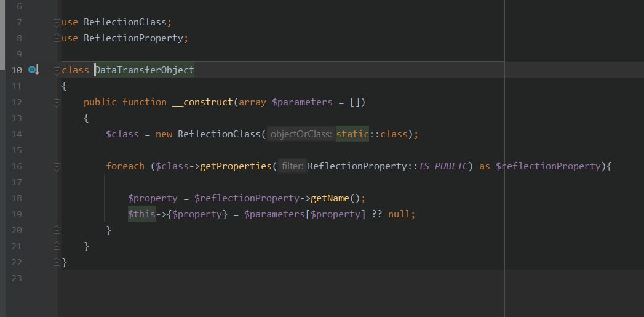The image size is (644, 317).
Task: Click $reflectionProperty after 'as' on line 16
Action: click(548, 166)
